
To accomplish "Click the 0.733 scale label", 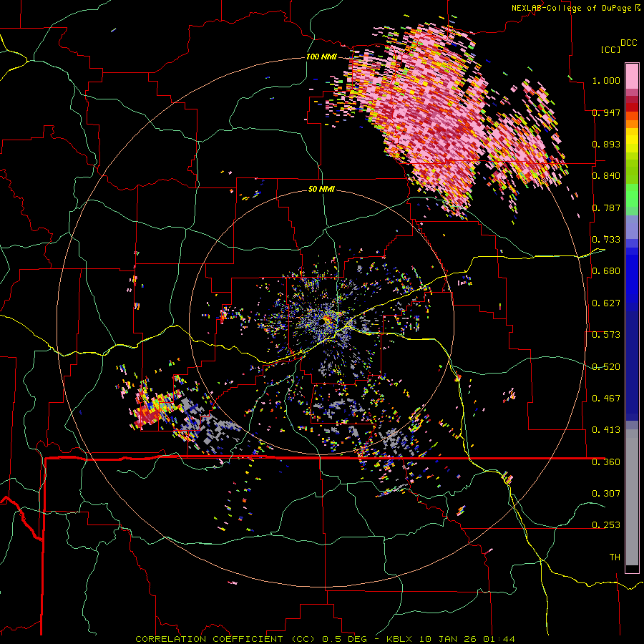I will point(606,240).
